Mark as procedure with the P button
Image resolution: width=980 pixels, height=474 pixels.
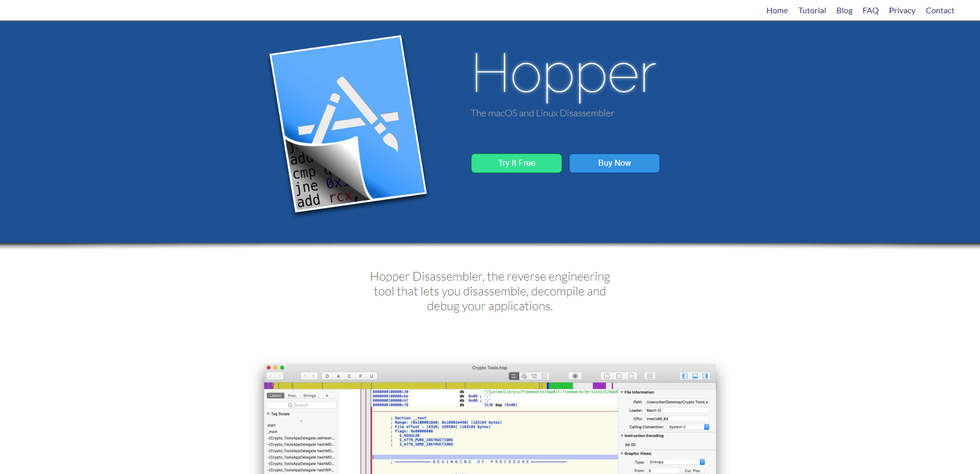tap(361, 376)
